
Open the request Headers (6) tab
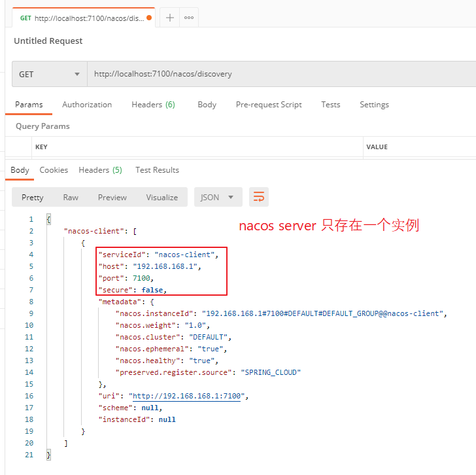153,105
